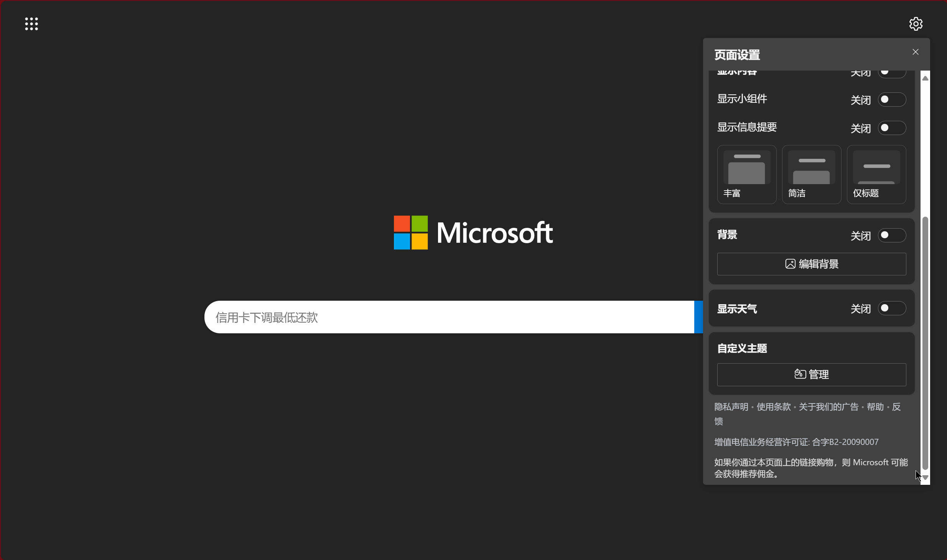Click the scrollbar up arrow in settings panel

(925, 78)
